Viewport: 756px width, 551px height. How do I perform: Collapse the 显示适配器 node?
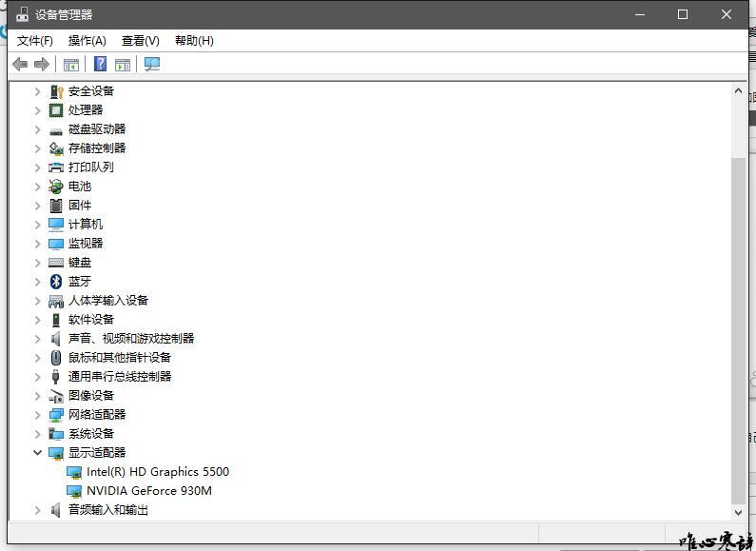point(37,453)
